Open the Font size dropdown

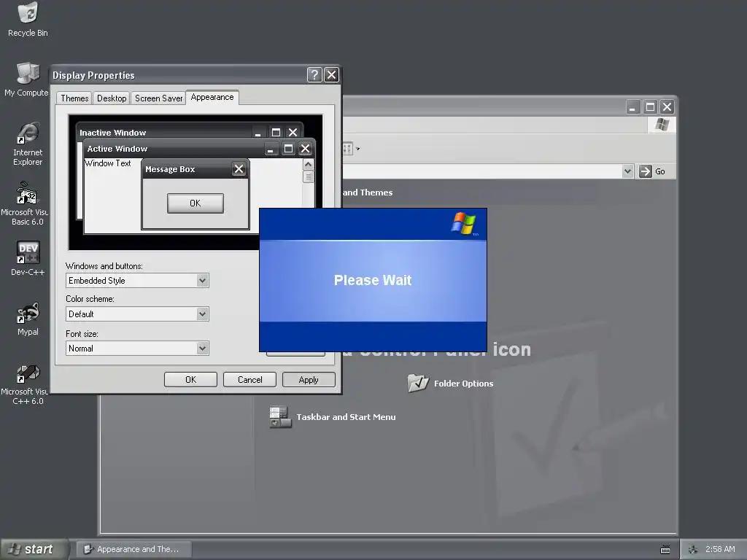click(203, 348)
